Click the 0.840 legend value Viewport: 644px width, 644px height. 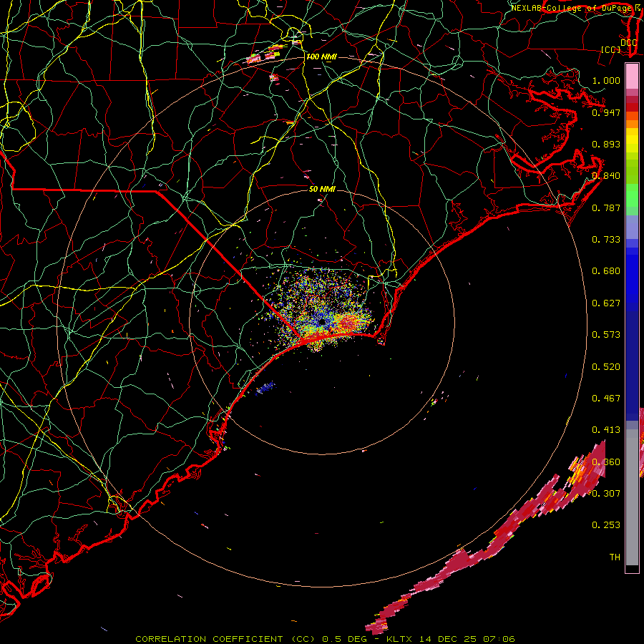606,176
